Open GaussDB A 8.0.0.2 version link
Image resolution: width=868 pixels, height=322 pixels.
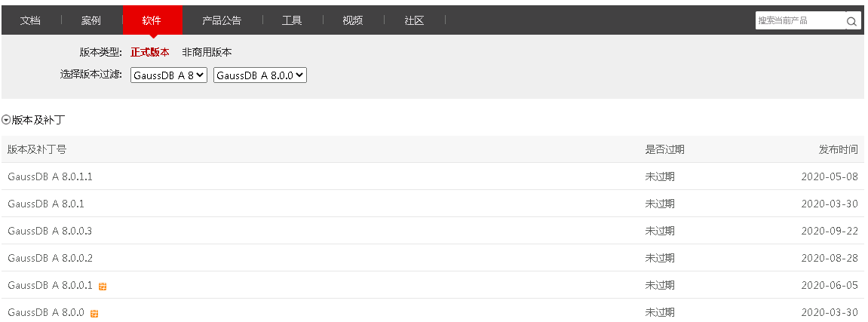[x=50, y=258]
